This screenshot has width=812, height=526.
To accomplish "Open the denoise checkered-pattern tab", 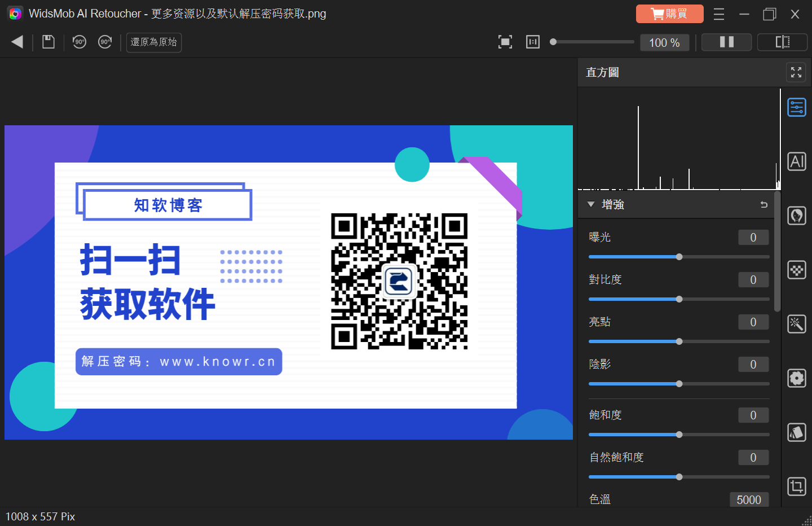I will point(797,270).
